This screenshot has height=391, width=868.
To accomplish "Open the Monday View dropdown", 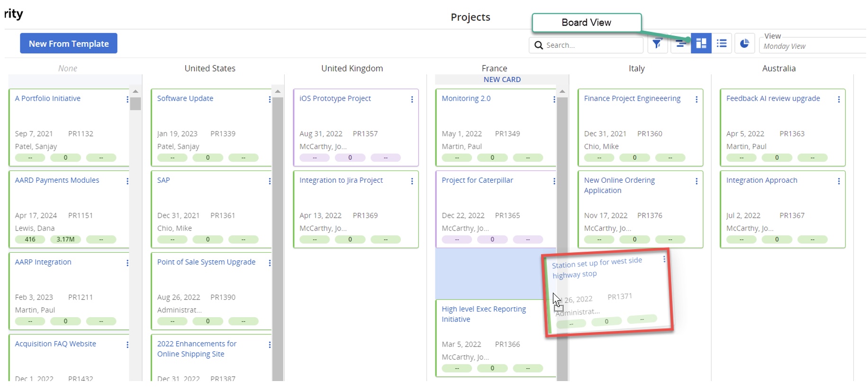I will pyautogui.click(x=813, y=46).
